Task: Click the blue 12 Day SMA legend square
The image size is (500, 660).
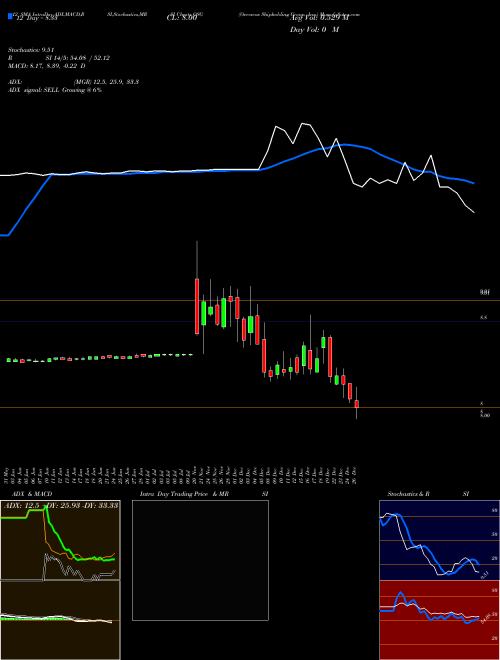Action: (10, 17)
